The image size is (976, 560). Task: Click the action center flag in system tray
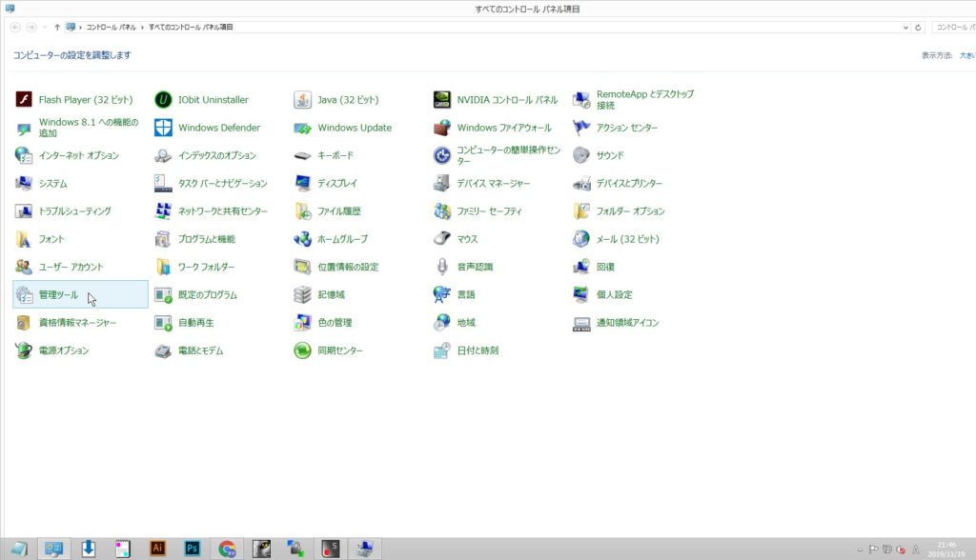point(873,550)
